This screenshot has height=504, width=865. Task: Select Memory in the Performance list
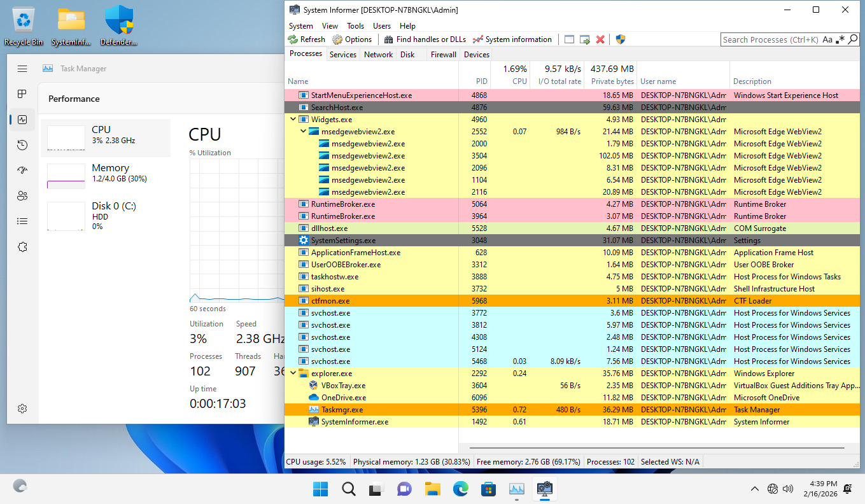[106, 173]
